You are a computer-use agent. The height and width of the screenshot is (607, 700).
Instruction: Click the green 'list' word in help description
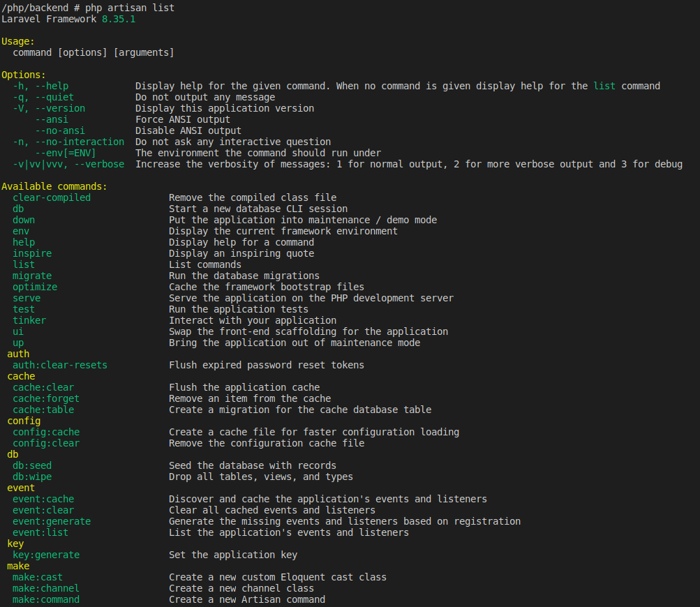[x=604, y=86]
